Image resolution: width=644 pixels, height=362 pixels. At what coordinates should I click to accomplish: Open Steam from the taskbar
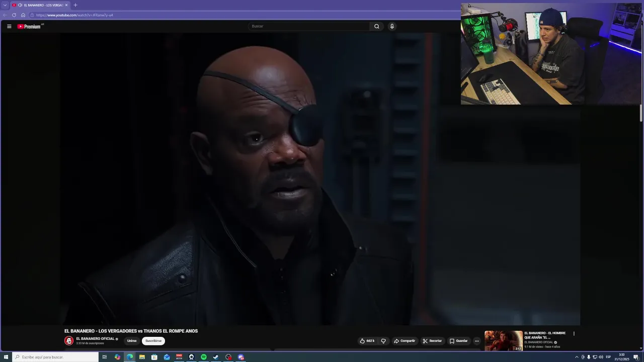pyautogui.click(x=216, y=357)
